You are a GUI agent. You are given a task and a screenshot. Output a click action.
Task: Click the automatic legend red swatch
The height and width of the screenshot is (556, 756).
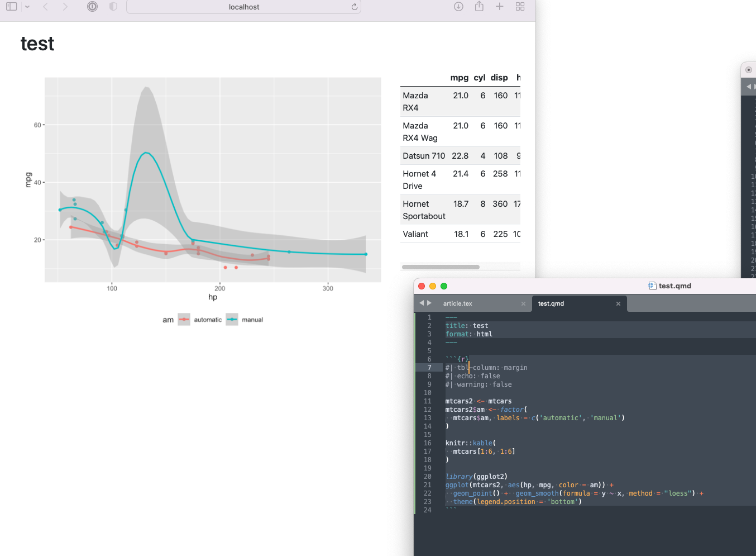click(x=184, y=320)
